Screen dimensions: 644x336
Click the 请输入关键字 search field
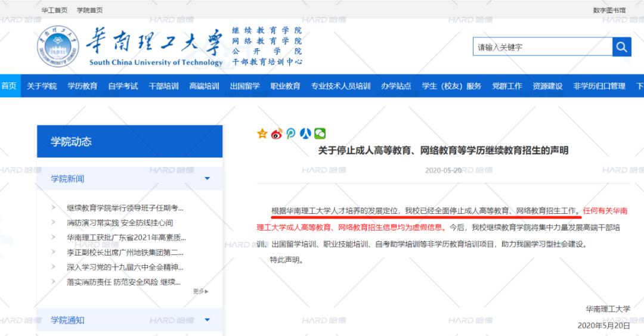coord(542,47)
